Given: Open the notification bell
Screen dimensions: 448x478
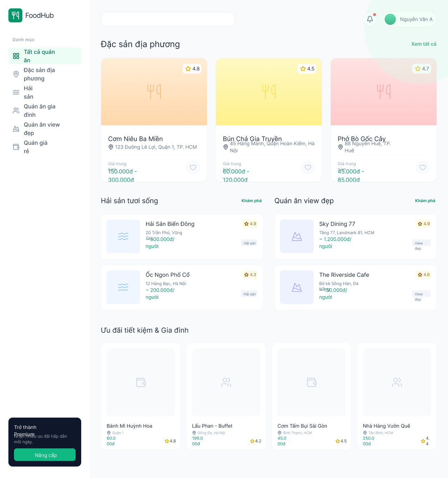Looking at the screenshot, I should pyautogui.click(x=370, y=19).
